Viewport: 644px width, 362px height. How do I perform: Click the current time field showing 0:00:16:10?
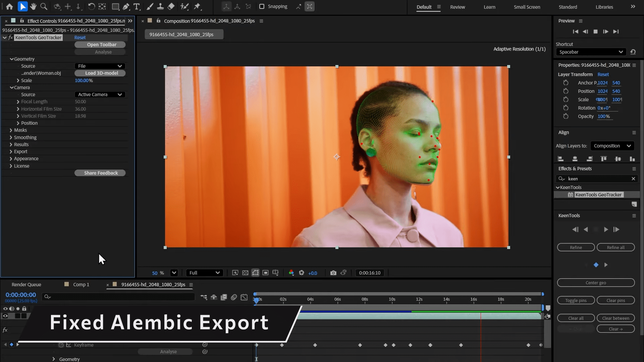coord(369,273)
